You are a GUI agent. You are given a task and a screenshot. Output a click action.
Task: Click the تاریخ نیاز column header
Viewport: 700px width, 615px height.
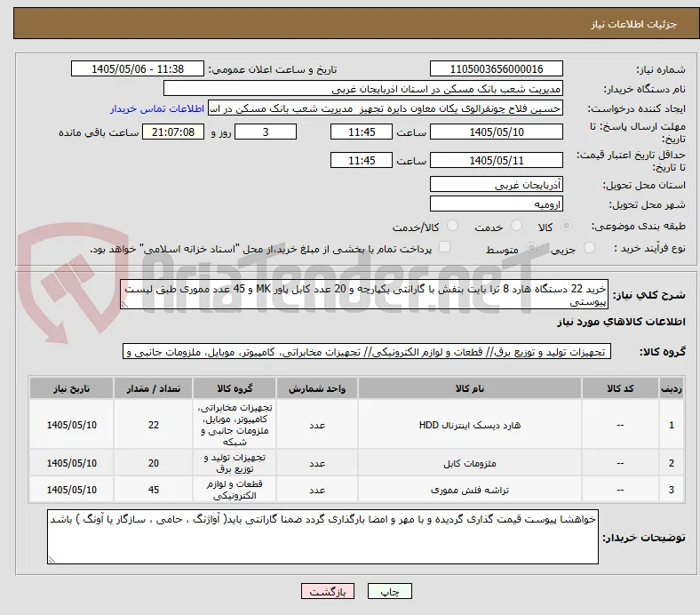[x=71, y=388]
